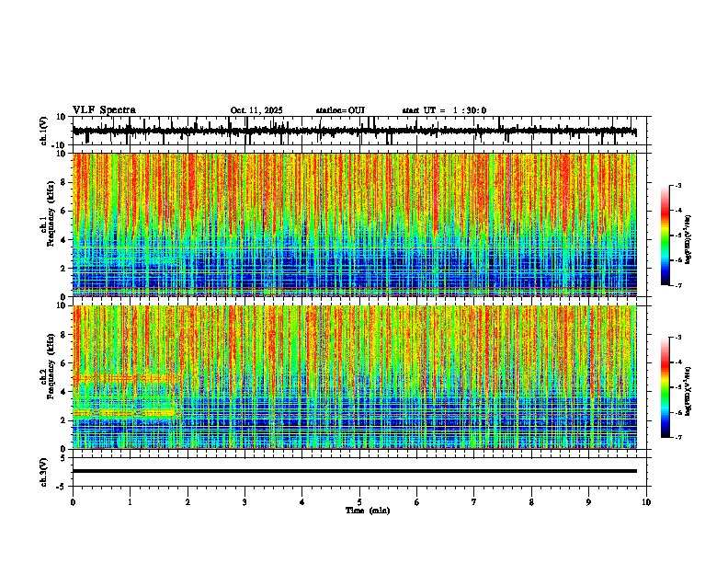Select the date text "Oct. 11, 2025"
Screen dimensions: 728x563
point(256,110)
